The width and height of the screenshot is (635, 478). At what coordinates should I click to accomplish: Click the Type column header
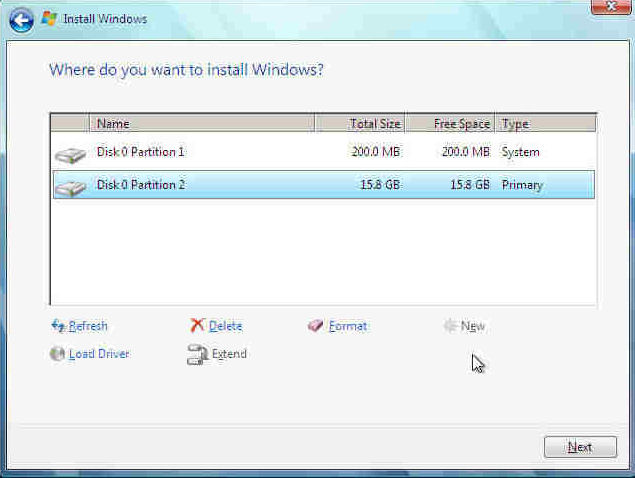point(545,124)
